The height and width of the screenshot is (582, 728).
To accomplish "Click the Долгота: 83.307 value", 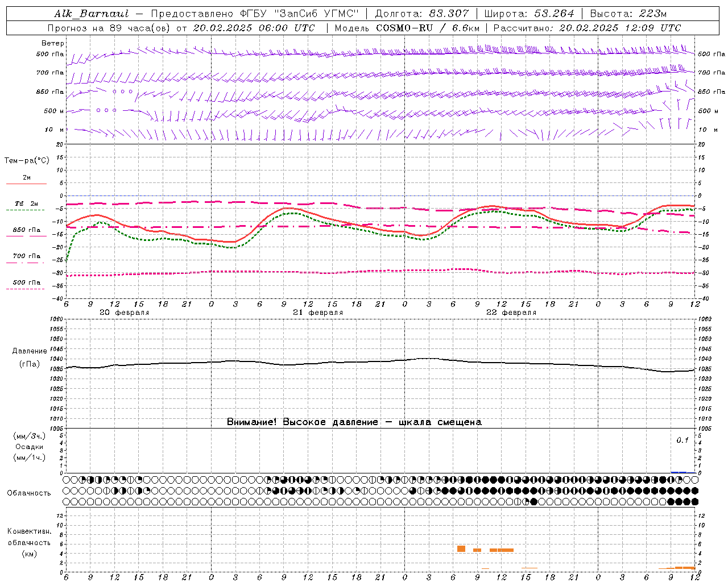I will (421, 14).
